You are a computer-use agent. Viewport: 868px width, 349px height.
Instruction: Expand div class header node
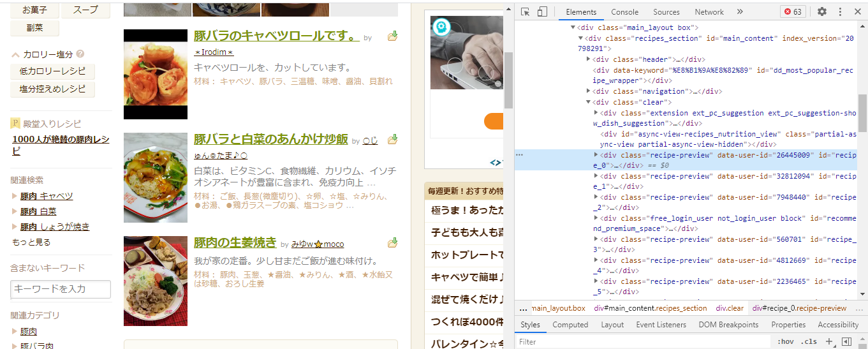click(x=589, y=59)
